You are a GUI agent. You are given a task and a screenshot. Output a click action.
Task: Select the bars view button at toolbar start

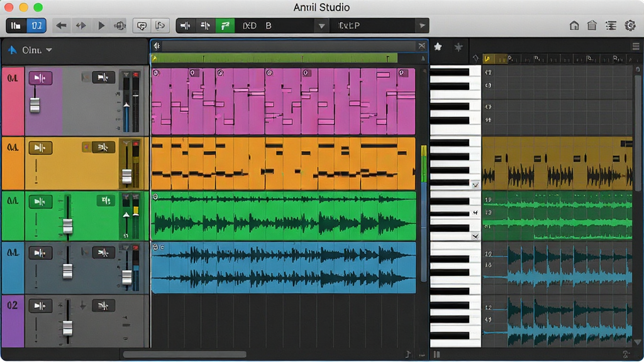tap(16, 26)
